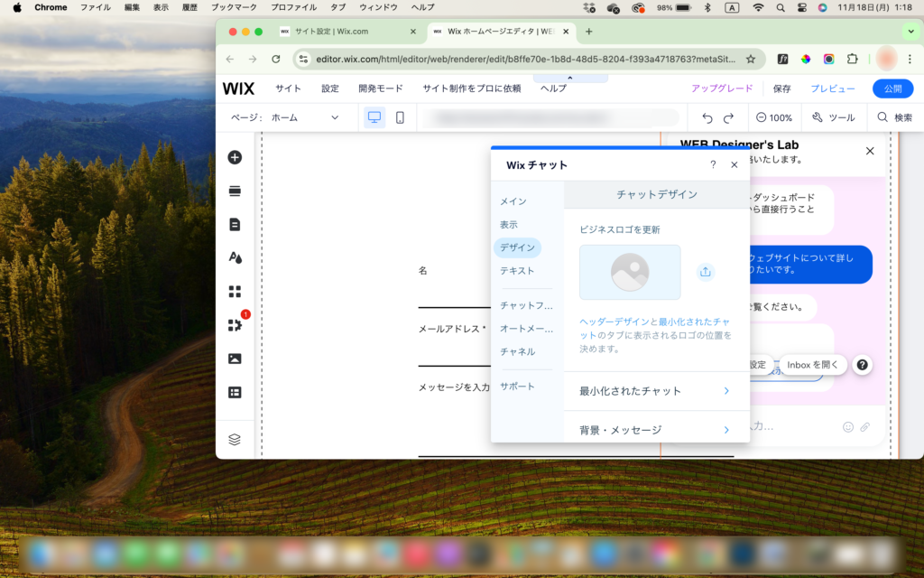Switch to mobile view icon

point(400,117)
